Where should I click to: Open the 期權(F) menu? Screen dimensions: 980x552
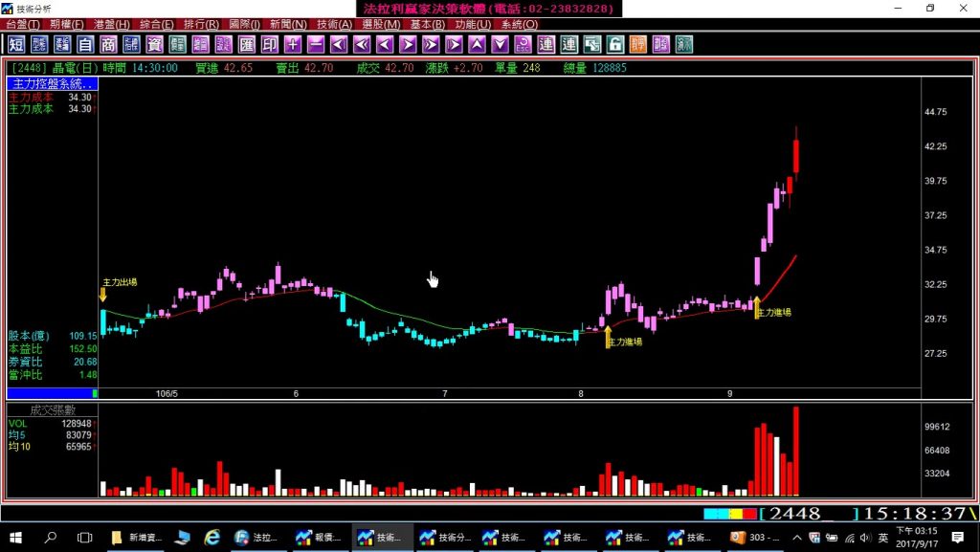(67, 24)
